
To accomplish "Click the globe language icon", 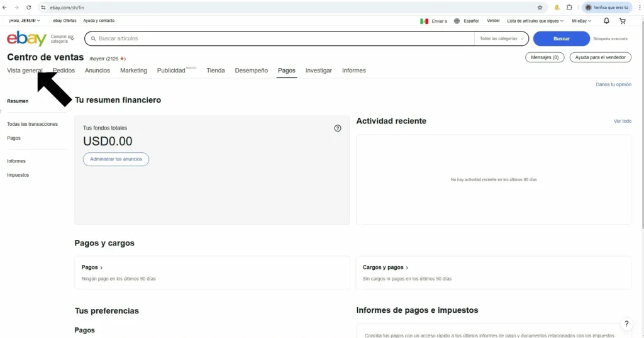I will point(457,21).
